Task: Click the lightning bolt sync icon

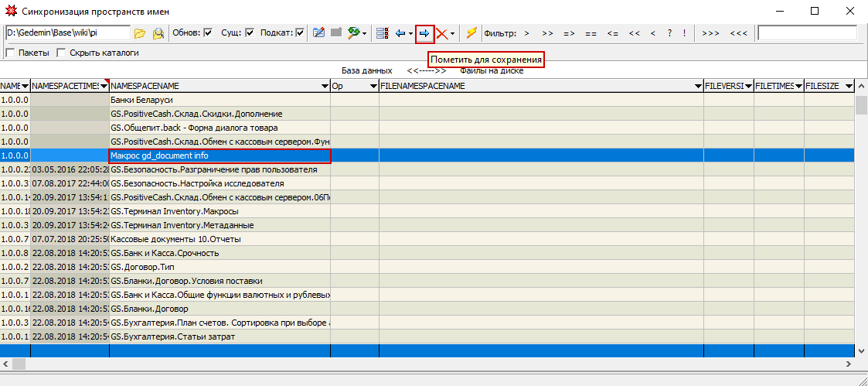Action: 471,33
